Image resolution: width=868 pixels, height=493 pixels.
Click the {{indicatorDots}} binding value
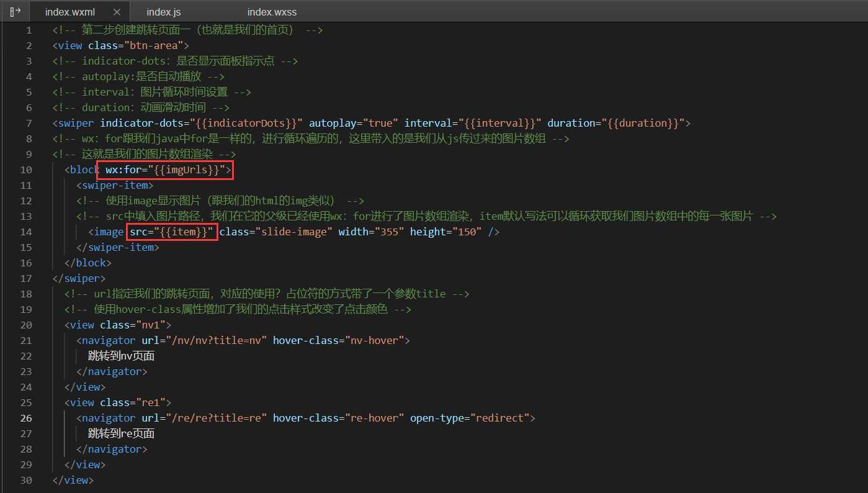point(246,123)
